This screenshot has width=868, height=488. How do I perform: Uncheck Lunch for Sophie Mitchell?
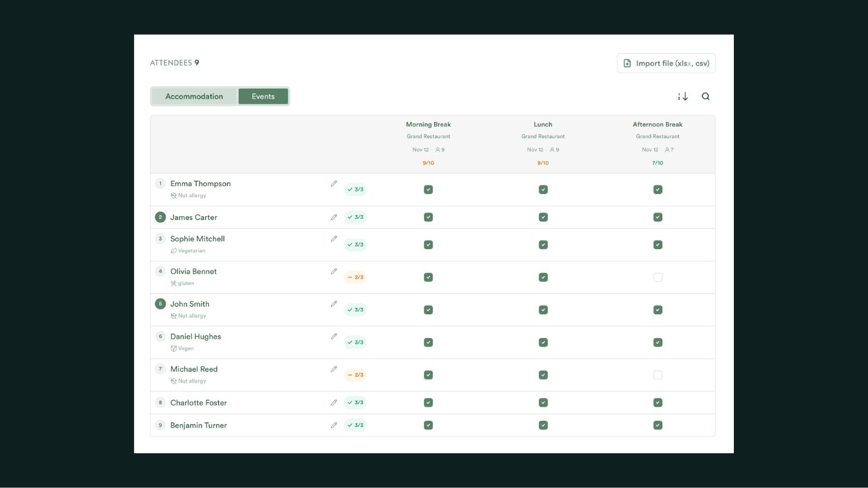click(543, 244)
